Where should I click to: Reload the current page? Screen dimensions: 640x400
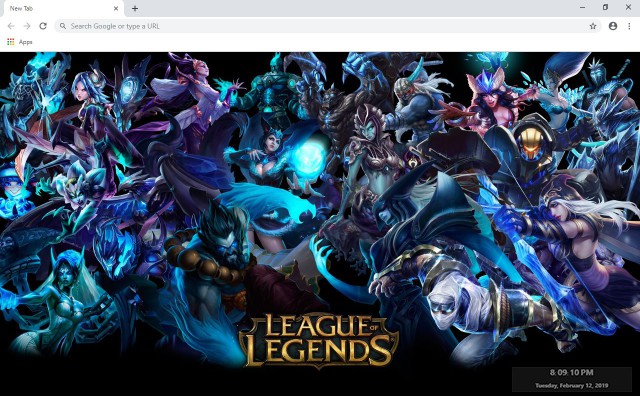(x=43, y=26)
